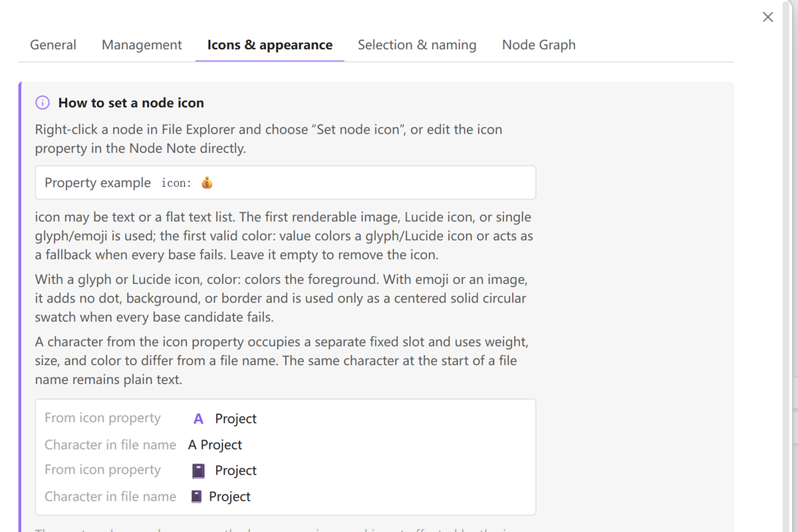The image size is (798, 532).
Task: Switch to the Management tab
Action: coord(142,45)
